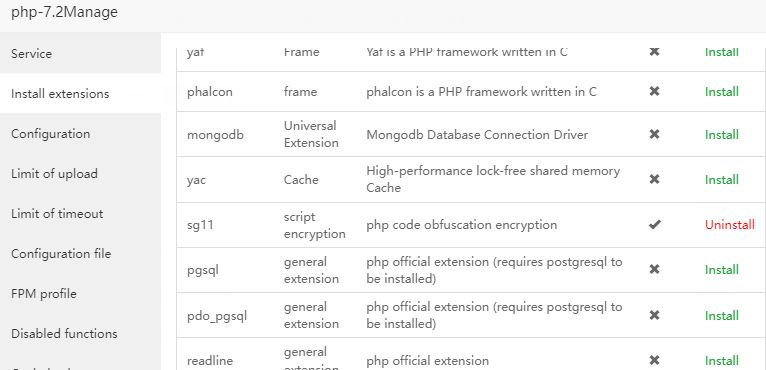766x370 pixels.
Task: Install the mongodb extension
Action: coord(722,134)
